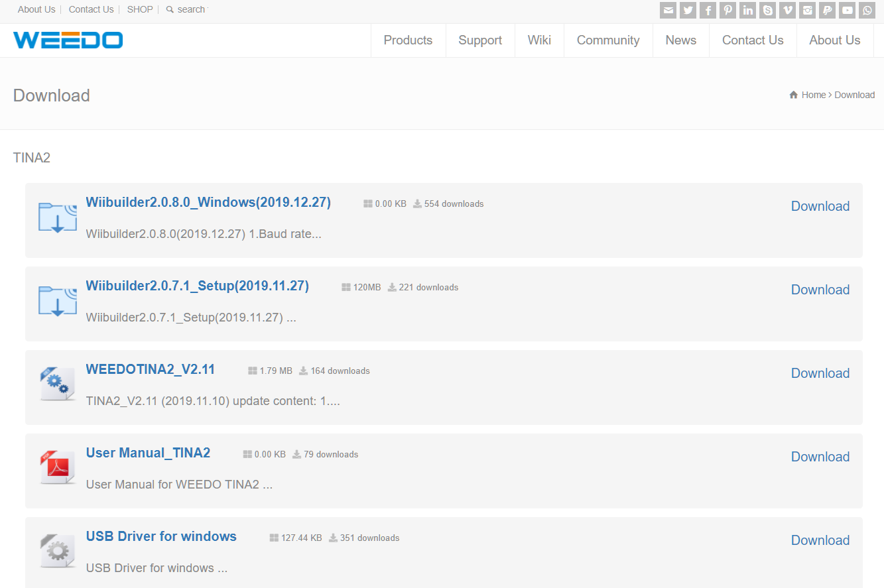Click Contact Us in top utility bar
Screen dimensions: 884x588
[91, 9]
